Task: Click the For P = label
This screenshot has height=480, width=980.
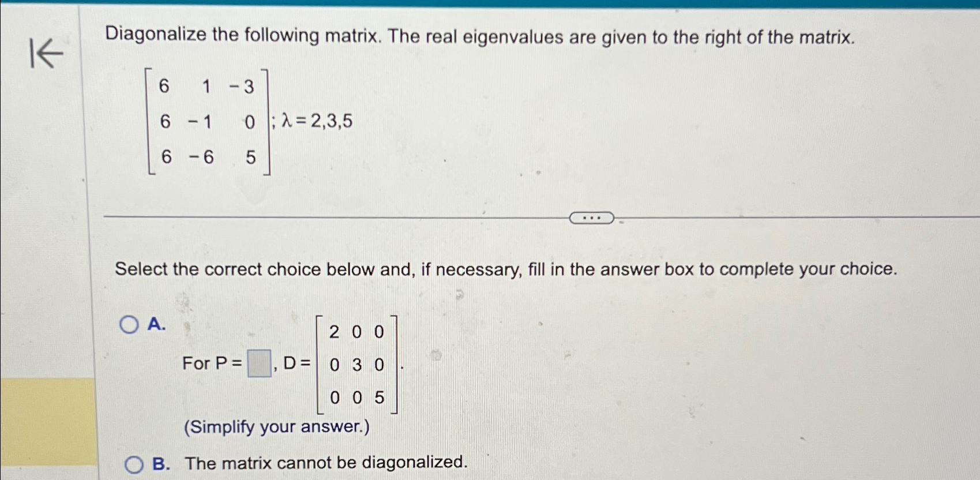Action: pos(213,363)
